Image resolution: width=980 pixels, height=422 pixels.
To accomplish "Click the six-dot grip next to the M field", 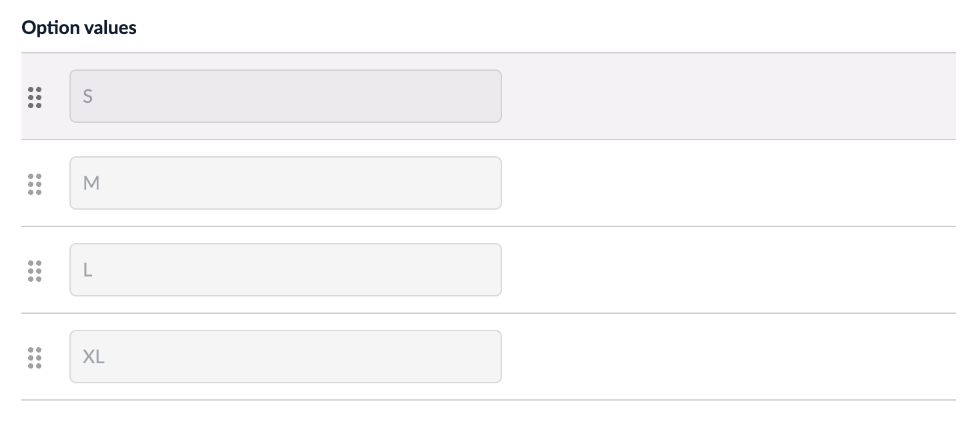I will (35, 184).
